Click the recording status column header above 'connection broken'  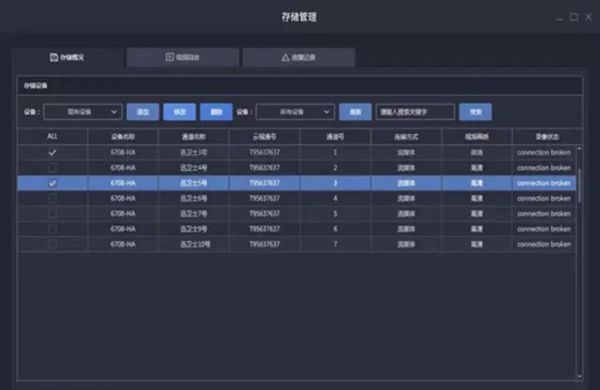[547, 137]
